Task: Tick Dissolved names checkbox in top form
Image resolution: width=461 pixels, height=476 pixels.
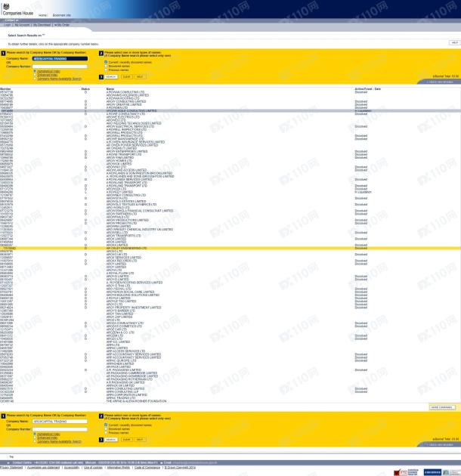Action: pyautogui.click(x=106, y=66)
